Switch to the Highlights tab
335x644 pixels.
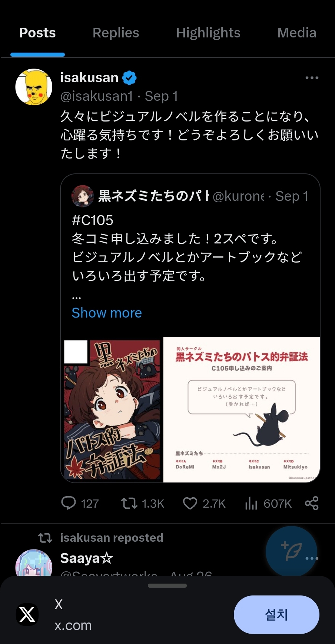pyautogui.click(x=208, y=33)
